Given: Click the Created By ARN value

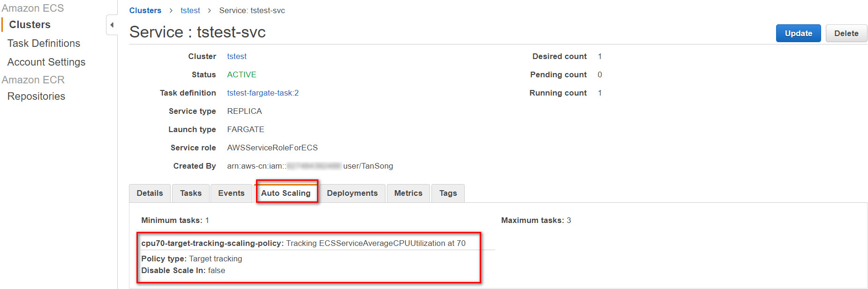Looking at the screenshot, I should point(310,166).
